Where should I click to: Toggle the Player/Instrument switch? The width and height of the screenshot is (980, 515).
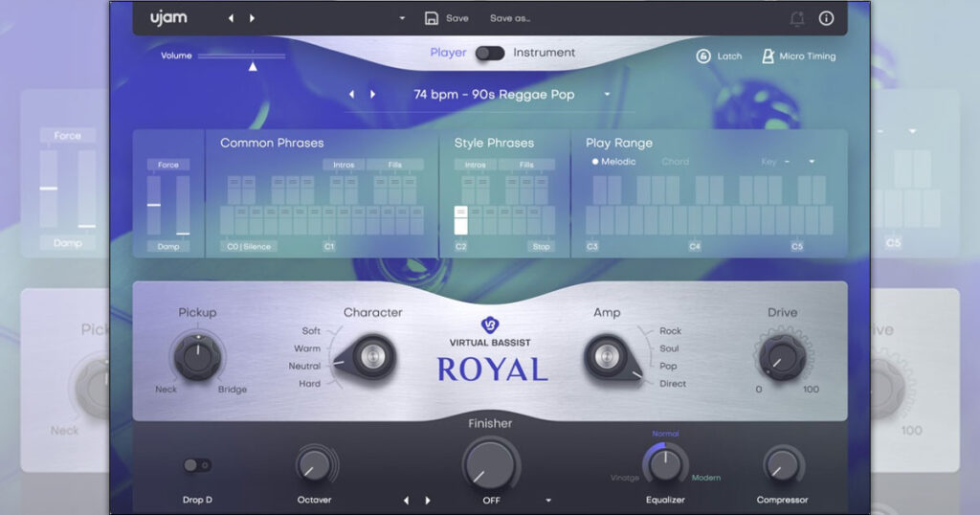[x=490, y=53]
